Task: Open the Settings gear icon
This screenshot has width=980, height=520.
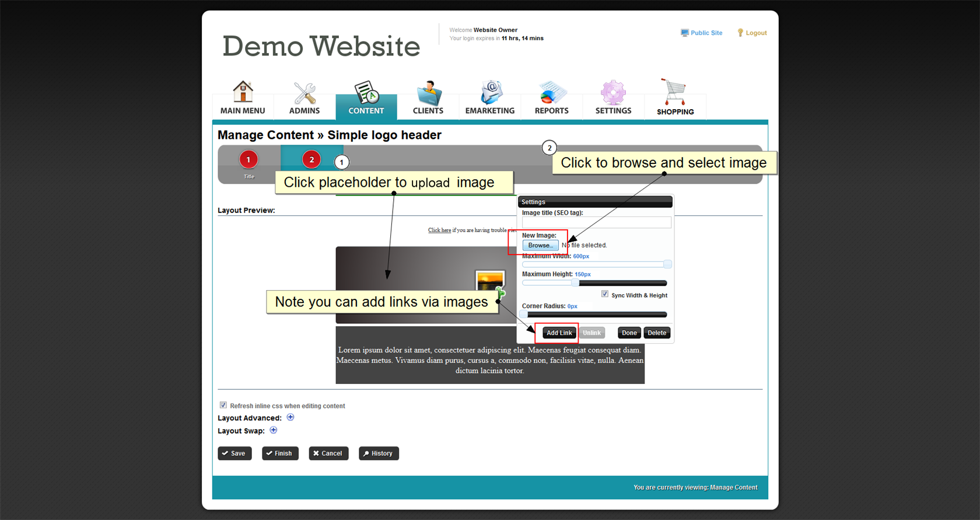Action: click(x=613, y=93)
